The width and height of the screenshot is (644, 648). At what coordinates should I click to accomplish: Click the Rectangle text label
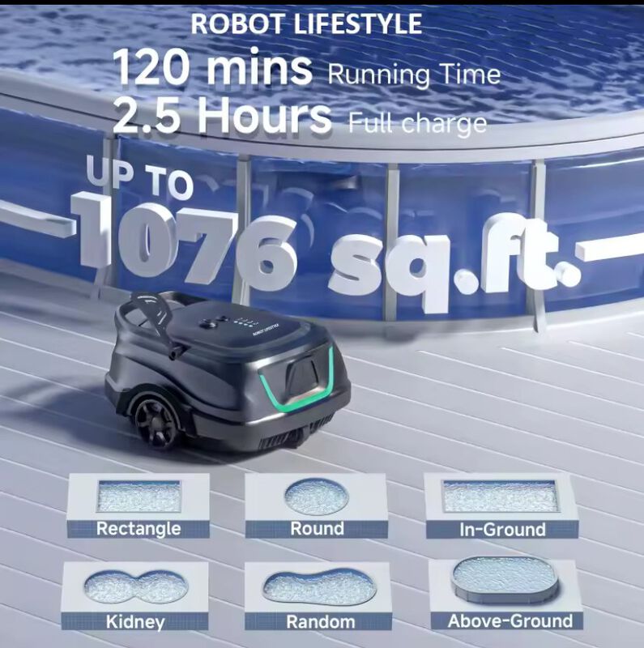(x=138, y=529)
